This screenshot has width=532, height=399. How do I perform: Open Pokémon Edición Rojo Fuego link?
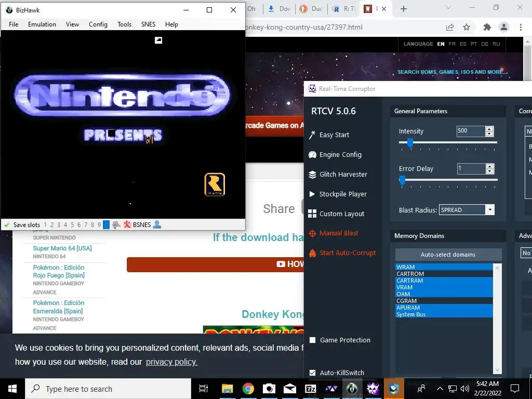tap(59, 271)
